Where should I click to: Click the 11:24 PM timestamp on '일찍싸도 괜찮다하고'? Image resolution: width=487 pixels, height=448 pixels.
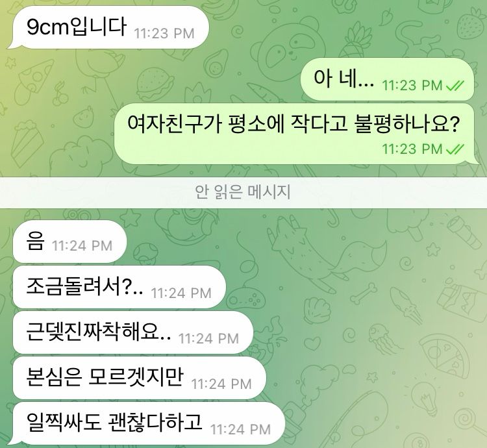point(241,430)
